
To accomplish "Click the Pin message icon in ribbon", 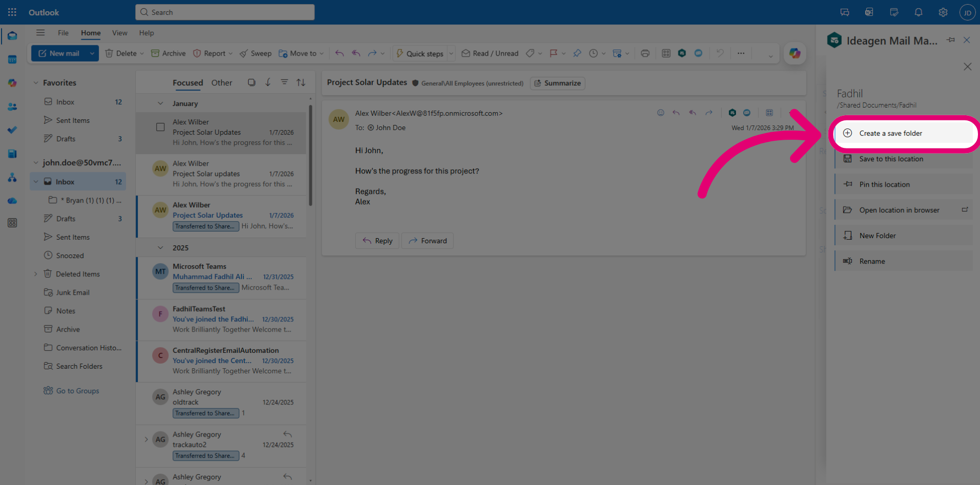I will [x=577, y=53].
